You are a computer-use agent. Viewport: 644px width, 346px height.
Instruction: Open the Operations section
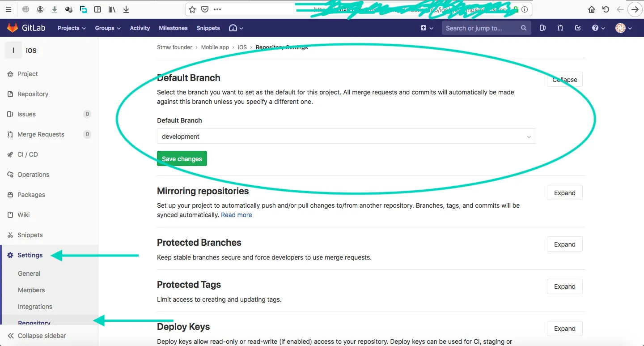click(x=33, y=174)
